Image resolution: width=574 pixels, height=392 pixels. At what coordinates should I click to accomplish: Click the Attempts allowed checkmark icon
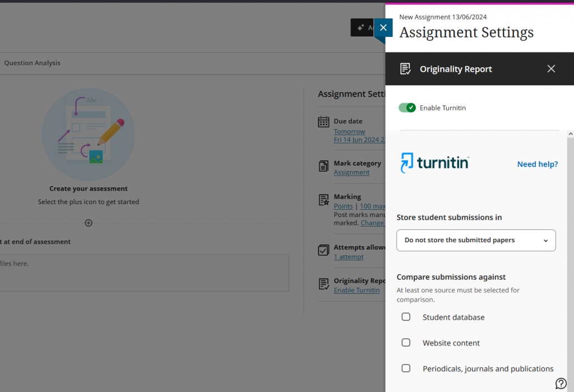pyautogui.click(x=323, y=251)
